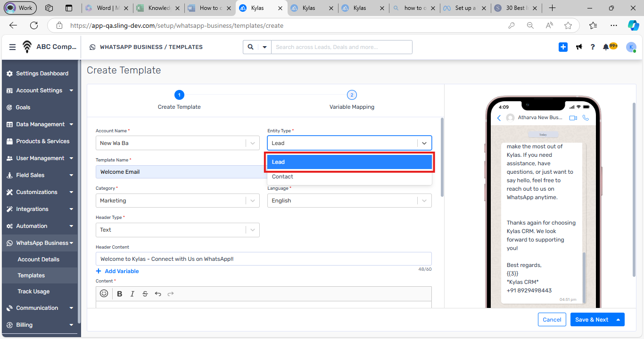
Task: Switch to the 'How to c' browser tab
Action: pos(210,8)
